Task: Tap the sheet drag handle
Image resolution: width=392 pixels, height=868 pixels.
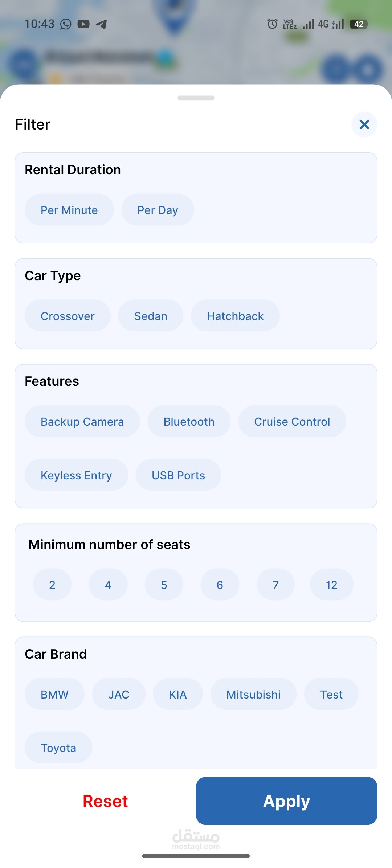Action: 196,98
